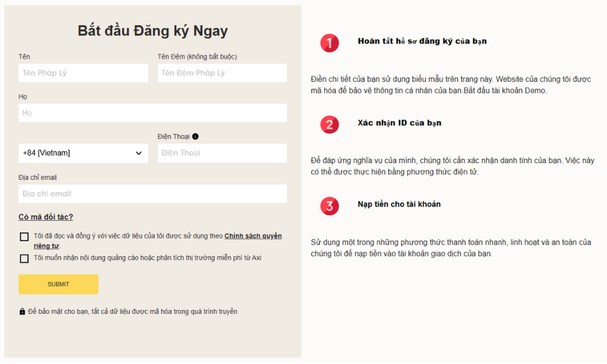Click the "Nạp tiền cho tài khoản" heading

click(x=399, y=204)
